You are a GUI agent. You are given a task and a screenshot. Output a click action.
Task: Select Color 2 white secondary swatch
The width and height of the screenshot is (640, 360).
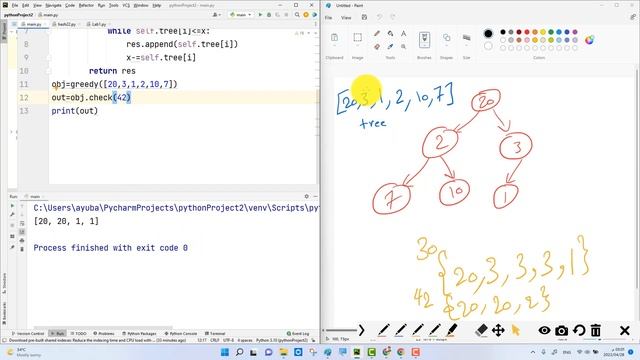[488, 46]
